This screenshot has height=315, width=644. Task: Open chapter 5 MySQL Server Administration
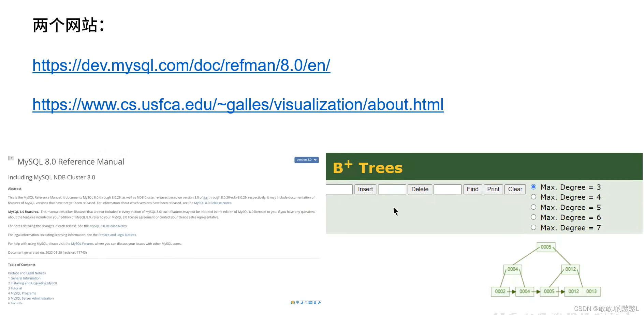pos(31,298)
